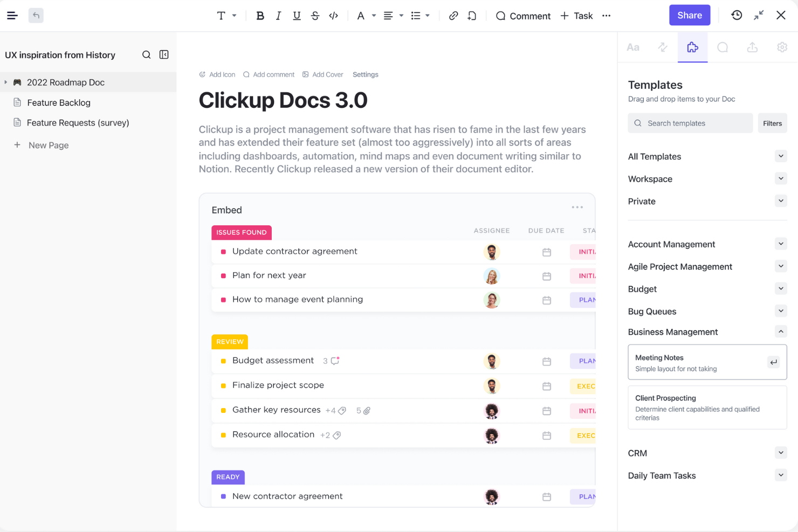Collapse the doc with shrink arrows

[759, 15]
